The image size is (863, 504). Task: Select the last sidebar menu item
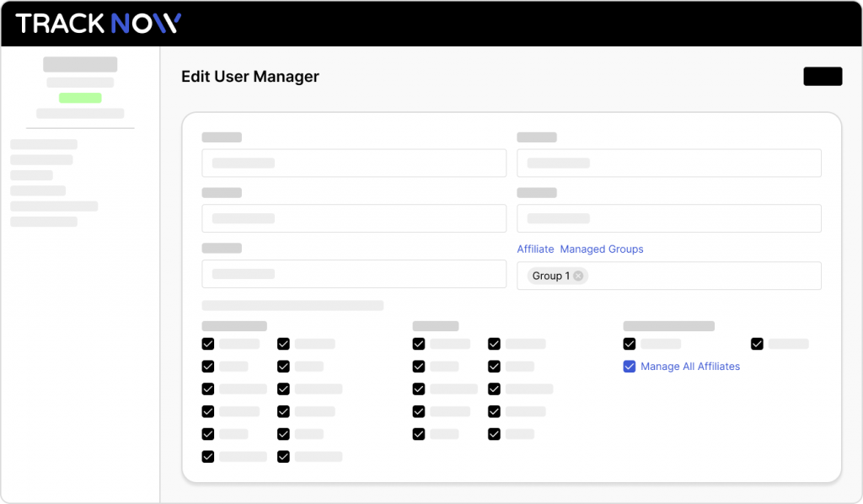pyautogui.click(x=44, y=222)
